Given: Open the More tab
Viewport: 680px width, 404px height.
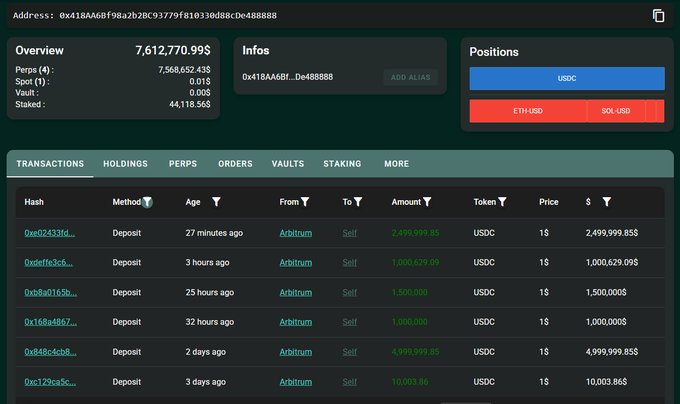Looking at the screenshot, I should [396, 164].
